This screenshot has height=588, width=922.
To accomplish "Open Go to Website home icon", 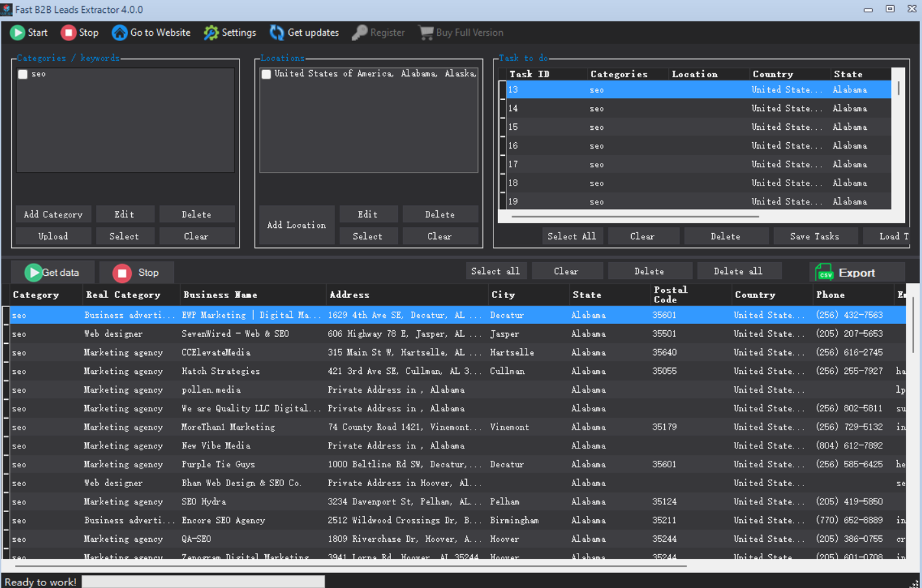I will (x=119, y=32).
